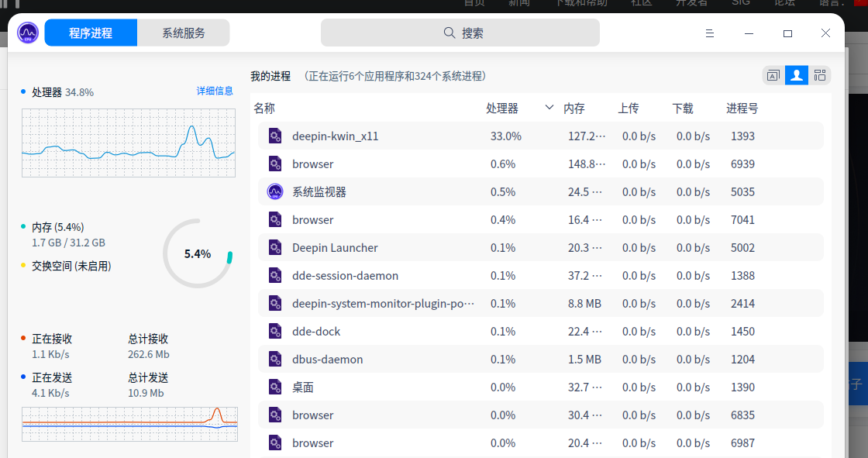Click process ID 6939
The width and height of the screenshot is (868, 458).
[x=742, y=164]
